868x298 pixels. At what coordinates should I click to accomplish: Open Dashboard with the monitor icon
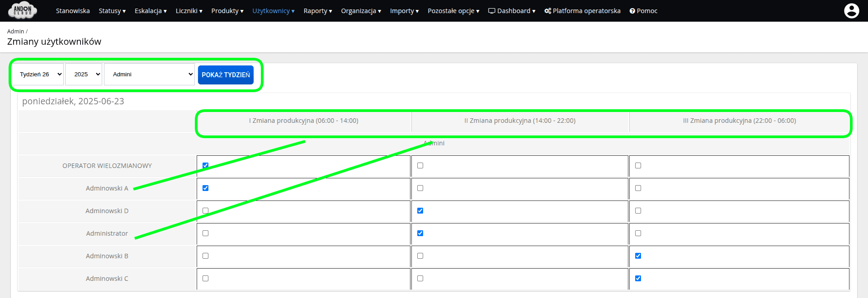point(492,11)
